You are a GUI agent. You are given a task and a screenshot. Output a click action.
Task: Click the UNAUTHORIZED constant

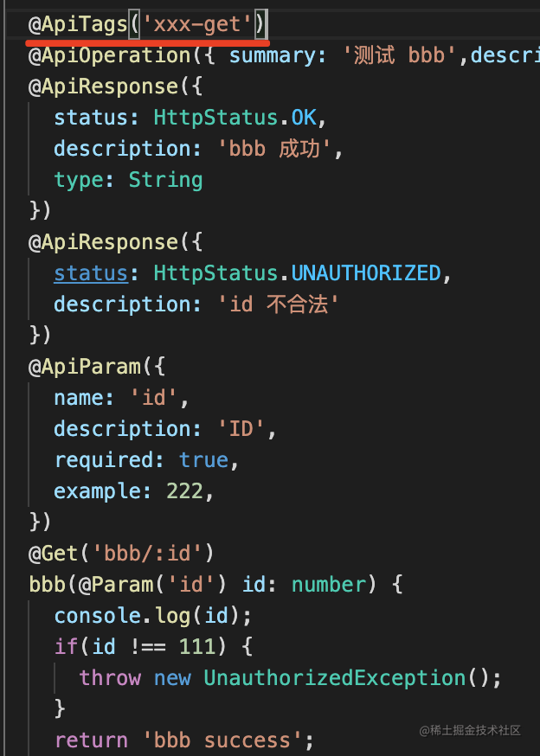click(x=366, y=272)
